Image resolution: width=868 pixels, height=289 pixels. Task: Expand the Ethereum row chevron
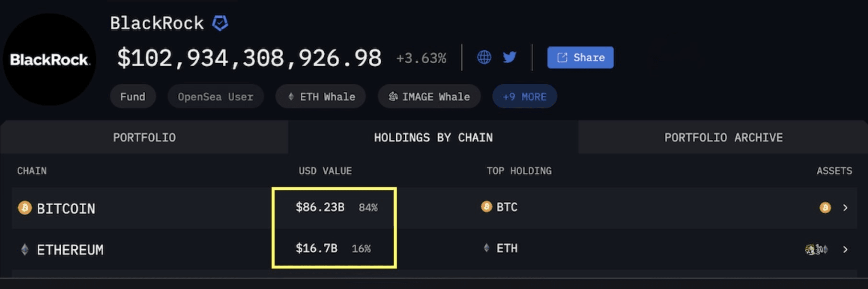(x=845, y=249)
